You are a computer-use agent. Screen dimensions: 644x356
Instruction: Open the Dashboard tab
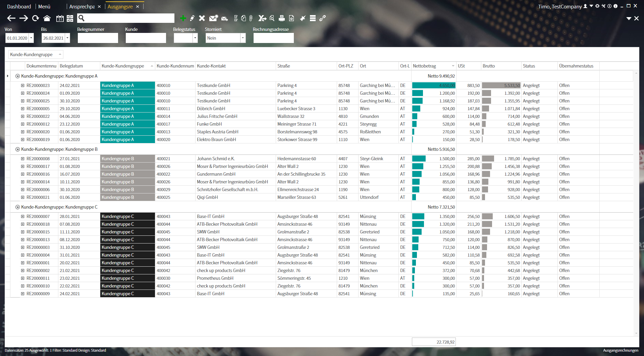[x=19, y=6]
